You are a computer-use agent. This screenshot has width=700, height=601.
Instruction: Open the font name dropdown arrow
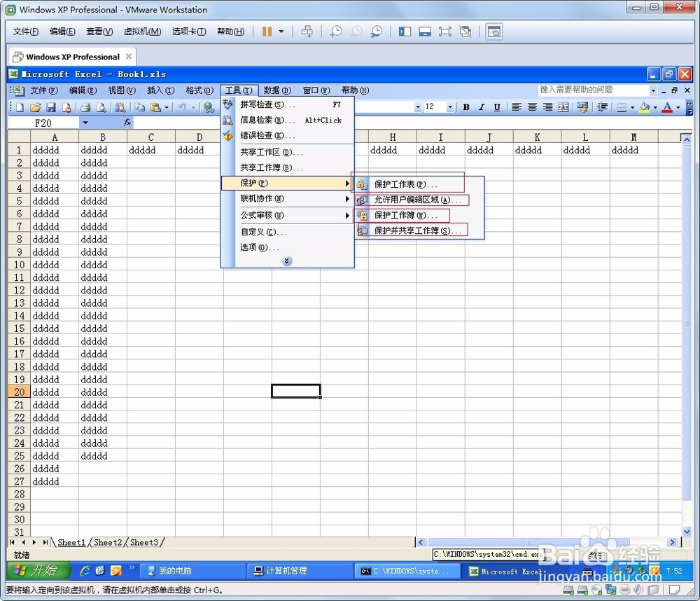[x=418, y=106]
